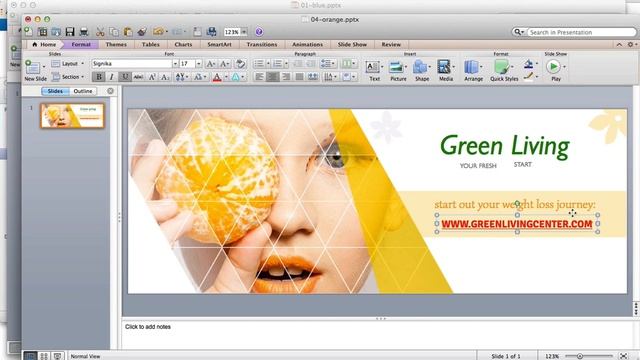Switch to the Home ribbon tab
The height and width of the screenshot is (360, 640).
[44, 44]
